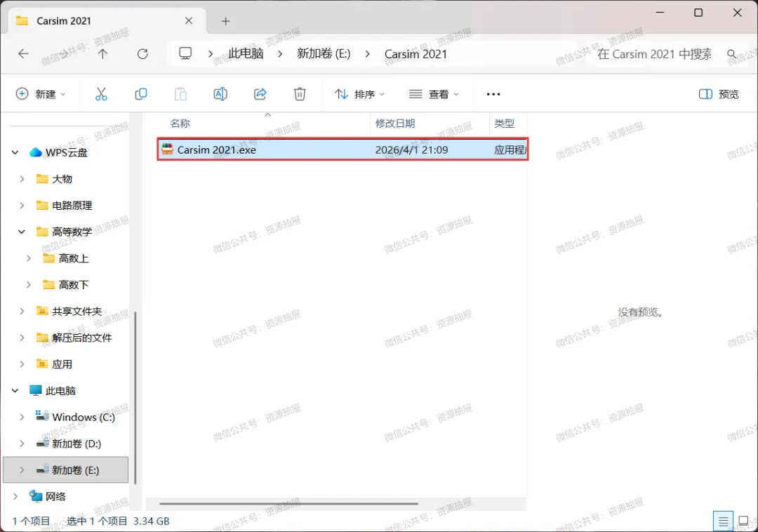This screenshot has height=532, width=758.
Task: Expand the 网络 tree node
Action: 15,496
